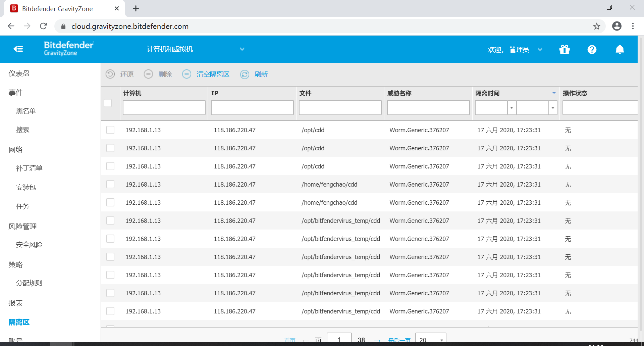Bookmark this page with the star icon
The image size is (644, 346).
(x=597, y=26)
